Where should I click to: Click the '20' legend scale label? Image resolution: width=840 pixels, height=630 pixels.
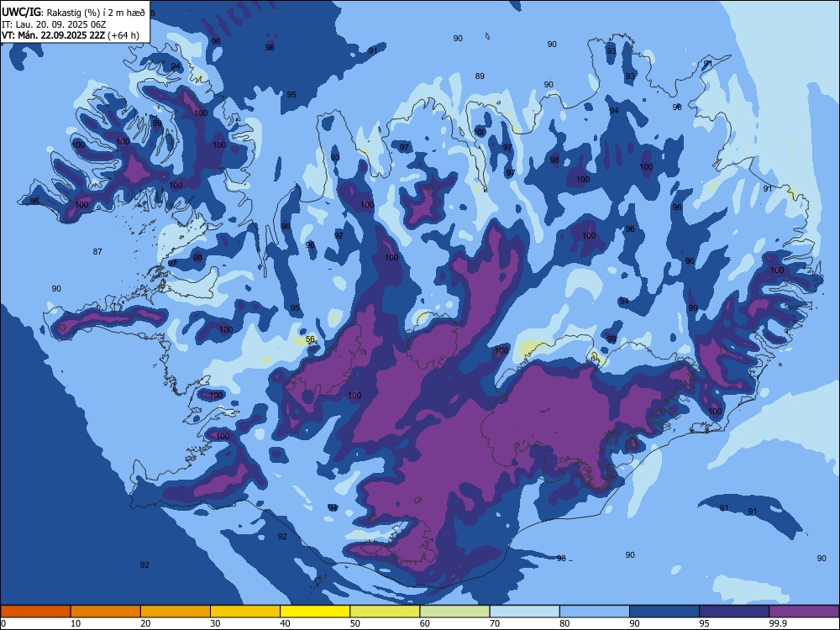click(x=145, y=623)
